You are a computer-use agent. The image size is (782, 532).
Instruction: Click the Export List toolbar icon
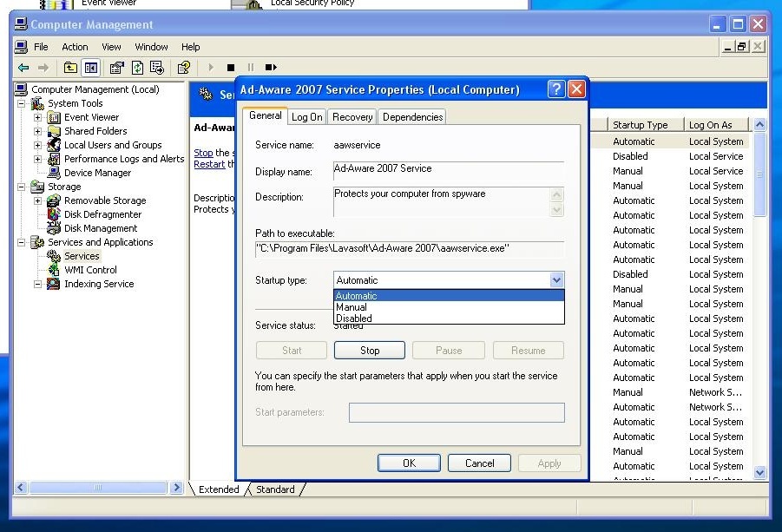[157, 68]
